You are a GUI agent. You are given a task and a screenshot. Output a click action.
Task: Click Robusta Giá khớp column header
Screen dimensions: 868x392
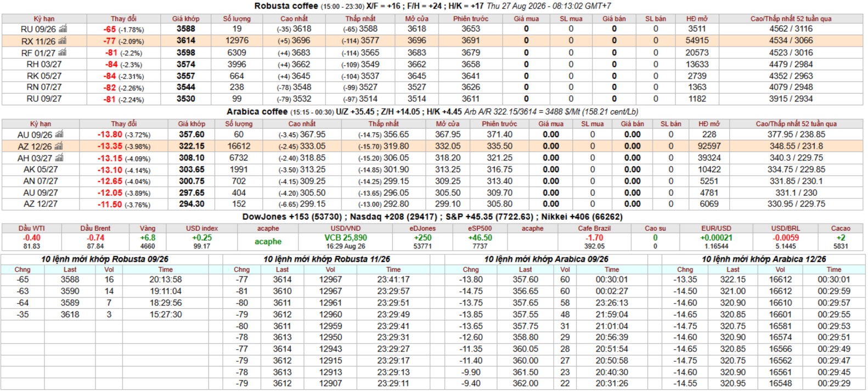point(185,19)
